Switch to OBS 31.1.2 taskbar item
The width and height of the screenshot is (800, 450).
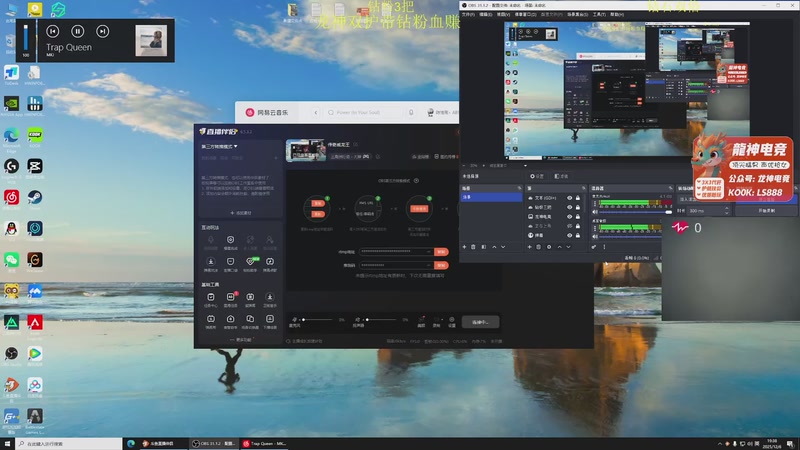(213, 444)
